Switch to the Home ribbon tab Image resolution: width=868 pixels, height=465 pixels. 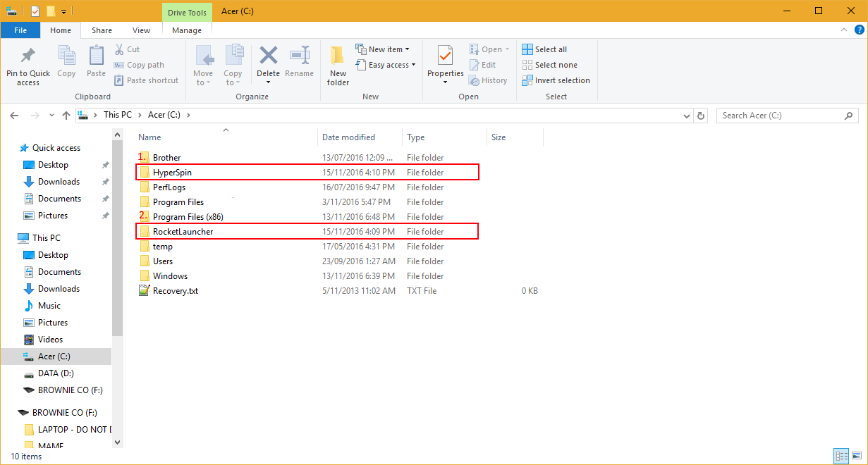point(61,30)
